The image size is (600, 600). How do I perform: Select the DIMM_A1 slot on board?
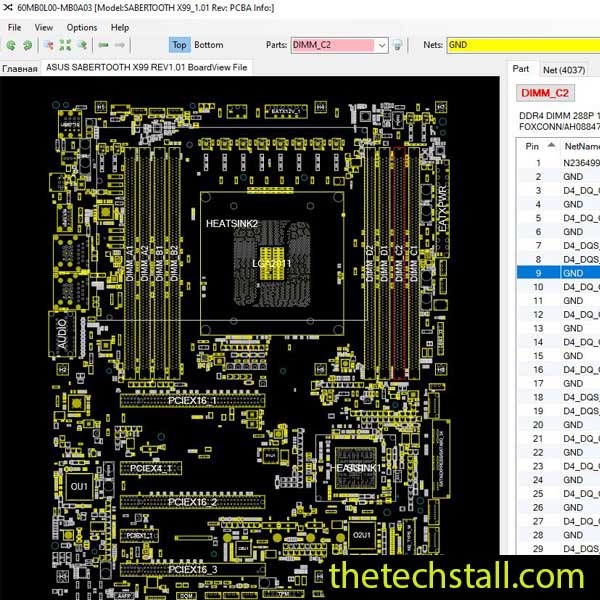pos(130,264)
